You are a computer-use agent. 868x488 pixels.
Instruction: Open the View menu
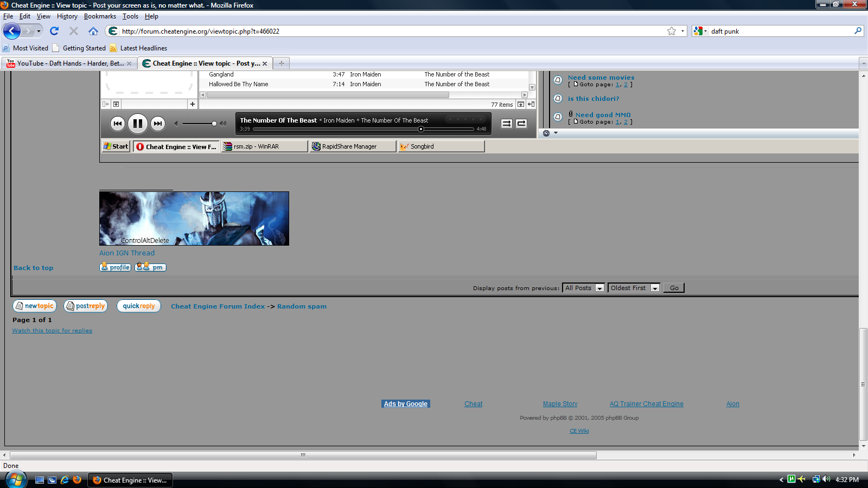(x=43, y=16)
